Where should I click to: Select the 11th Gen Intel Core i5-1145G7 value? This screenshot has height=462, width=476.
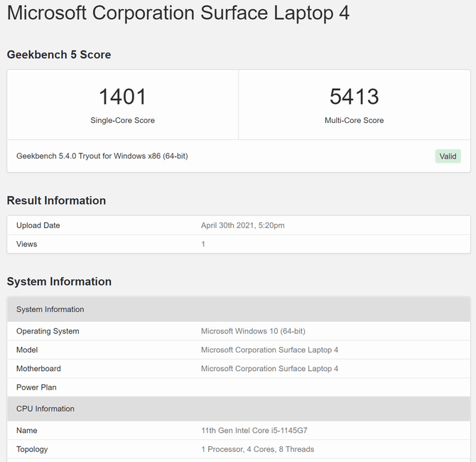point(254,431)
